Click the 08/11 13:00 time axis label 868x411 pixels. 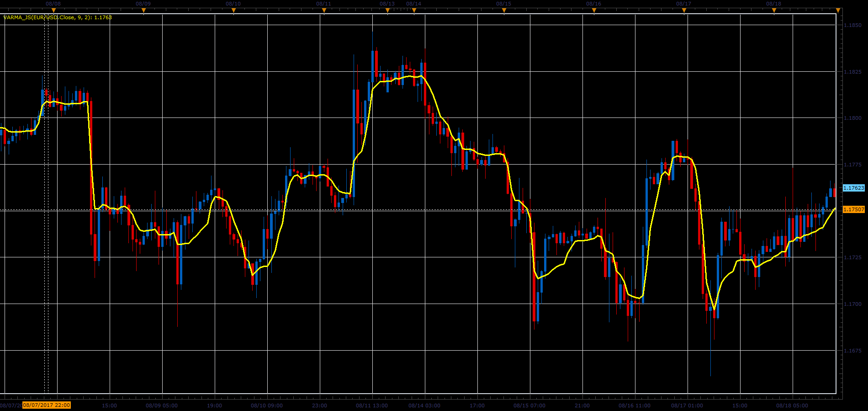tap(372, 406)
